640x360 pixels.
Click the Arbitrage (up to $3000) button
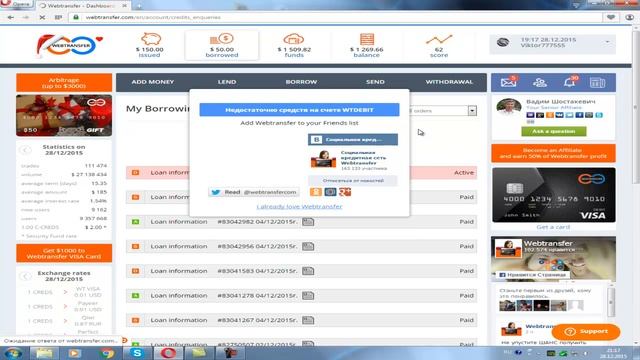pyautogui.click(x=64, y=83)
